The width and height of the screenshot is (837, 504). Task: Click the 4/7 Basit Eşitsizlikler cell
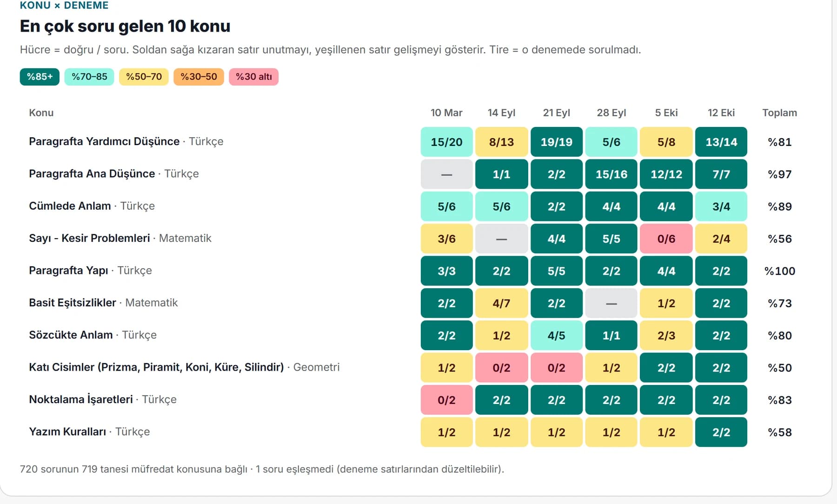(x=502, y=303)
